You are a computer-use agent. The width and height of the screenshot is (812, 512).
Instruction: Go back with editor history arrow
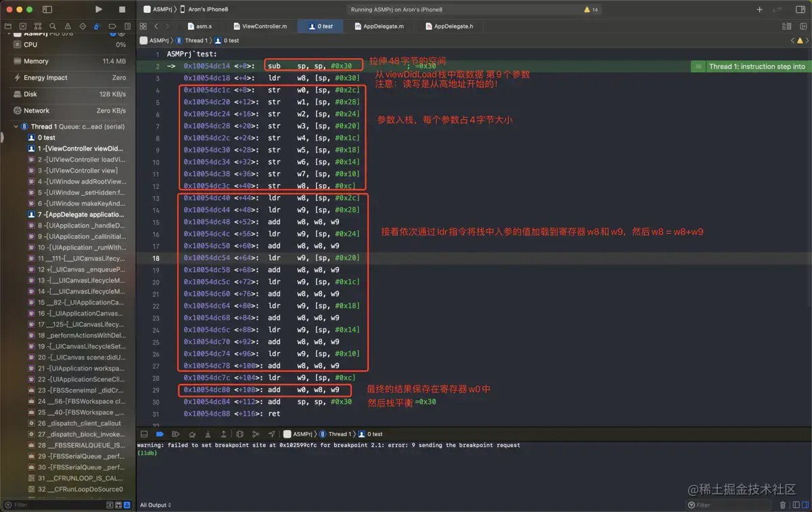156,26
